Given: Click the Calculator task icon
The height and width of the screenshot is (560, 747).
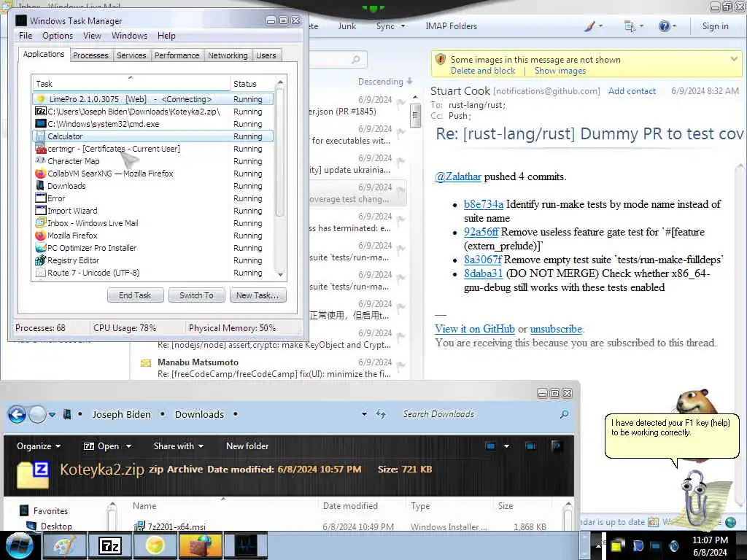Looking at the screenshot, I should [41, 136].
